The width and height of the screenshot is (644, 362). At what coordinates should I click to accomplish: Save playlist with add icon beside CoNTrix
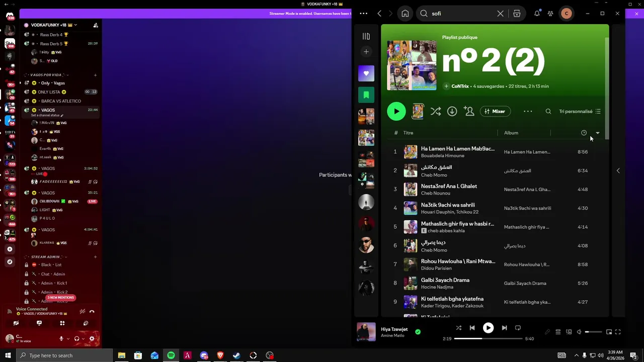point(446,86)
